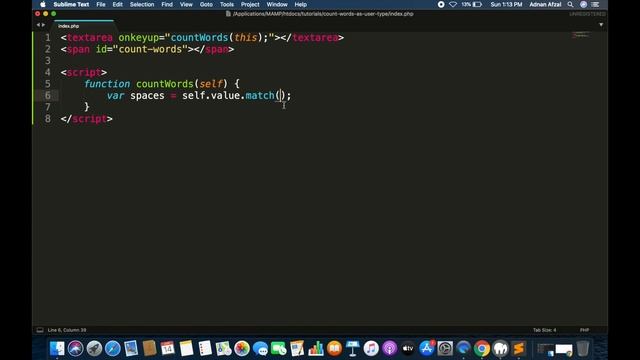Screen dimensions: 640x360
Task: Open the View menu
Action: tap(186, 4)
